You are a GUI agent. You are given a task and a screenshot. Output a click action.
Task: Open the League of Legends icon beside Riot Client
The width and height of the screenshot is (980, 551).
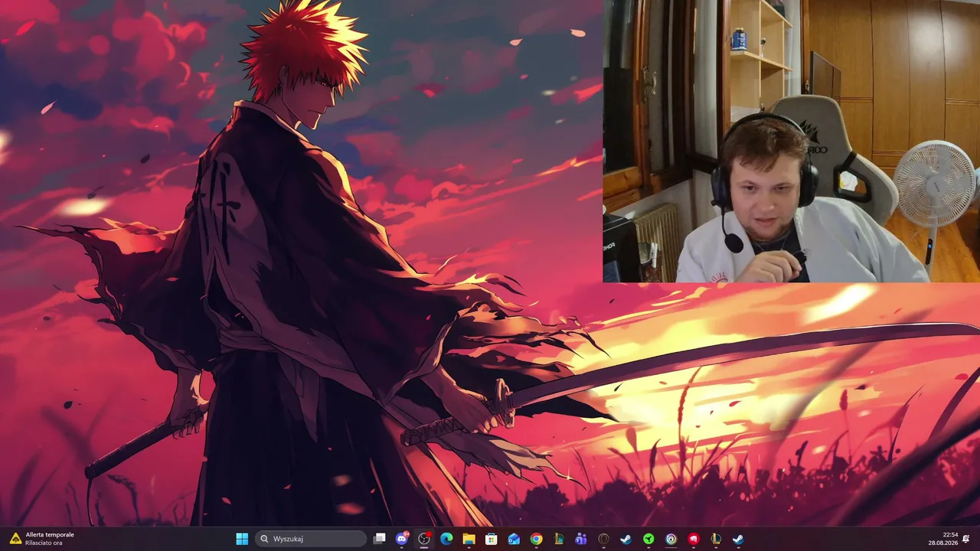[716, 539]
